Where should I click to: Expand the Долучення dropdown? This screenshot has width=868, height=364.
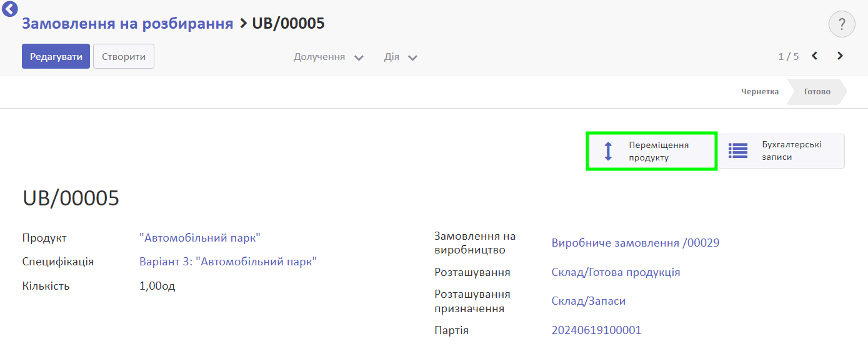329,57
